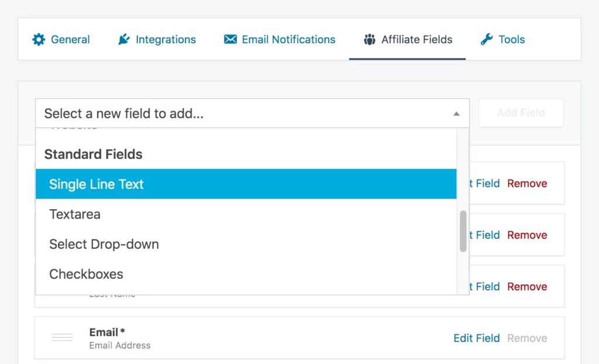Click the gear icon on the General tab

coord(39,39)
